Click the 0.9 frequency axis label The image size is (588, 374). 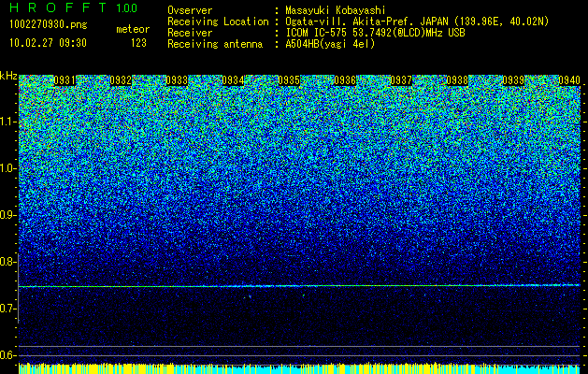[x=7, y=215]
